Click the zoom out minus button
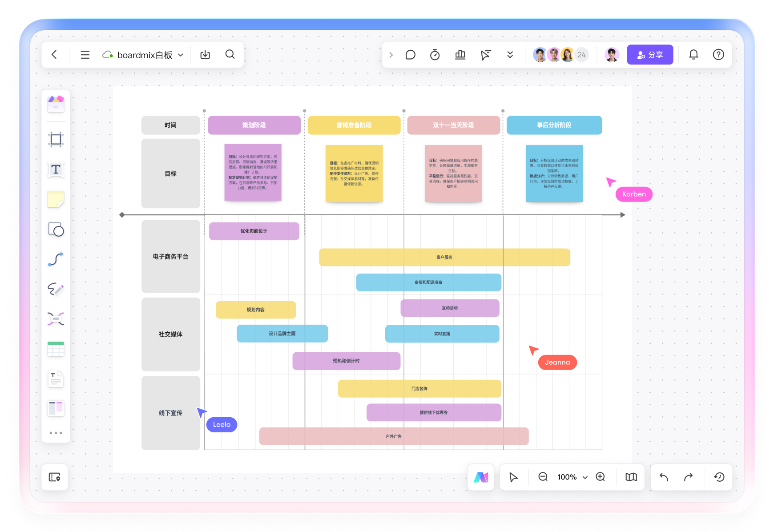 [x=543, y=477]
